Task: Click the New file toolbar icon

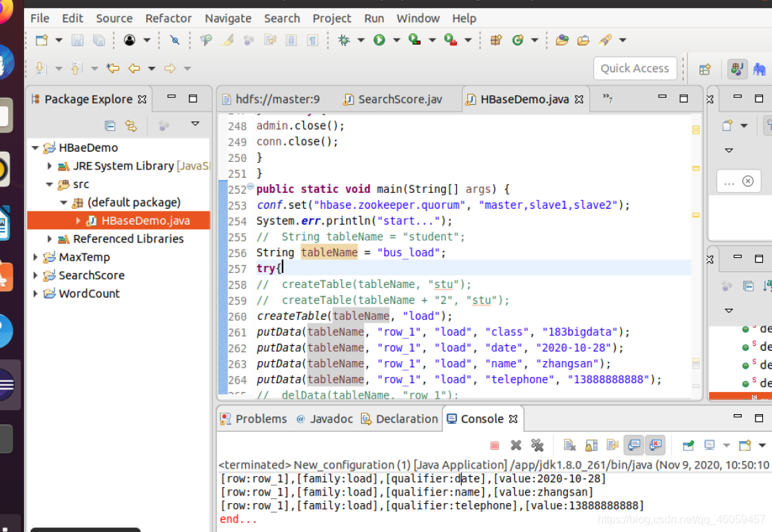Action: click(42, 40)
